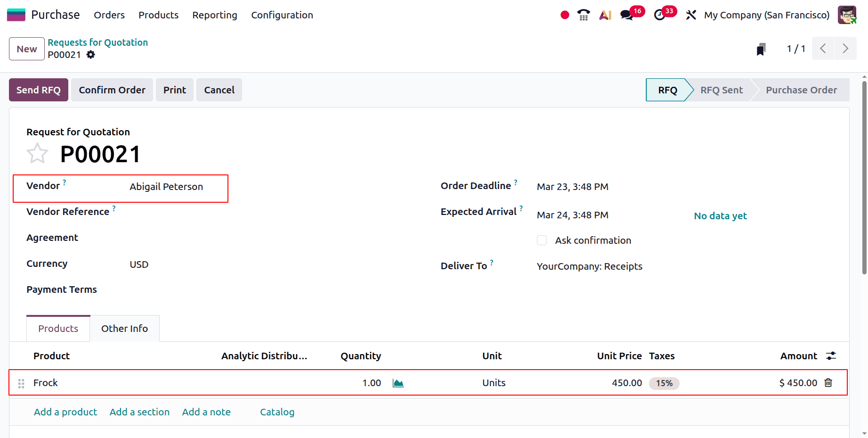The width and height of the screenshot is (868, 438).
Task: Click the No data yet text
Action: 720,216
